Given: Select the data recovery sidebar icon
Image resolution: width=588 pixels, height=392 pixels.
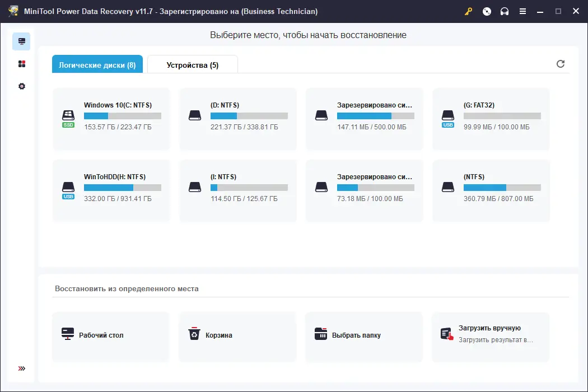Looking at the screenshot, I should coord(21,41).
